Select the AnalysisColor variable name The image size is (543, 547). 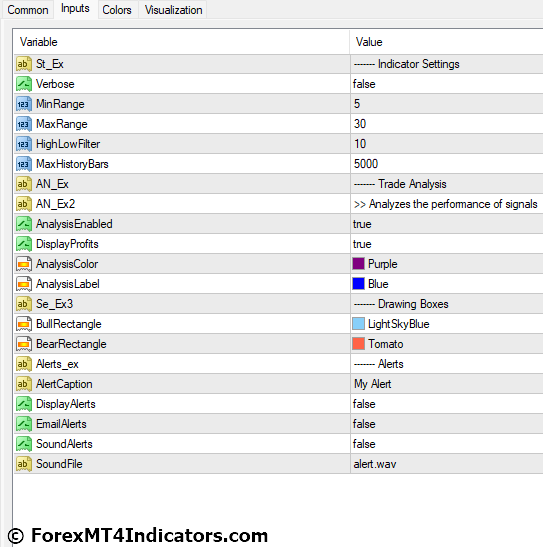tap(67, 264)
